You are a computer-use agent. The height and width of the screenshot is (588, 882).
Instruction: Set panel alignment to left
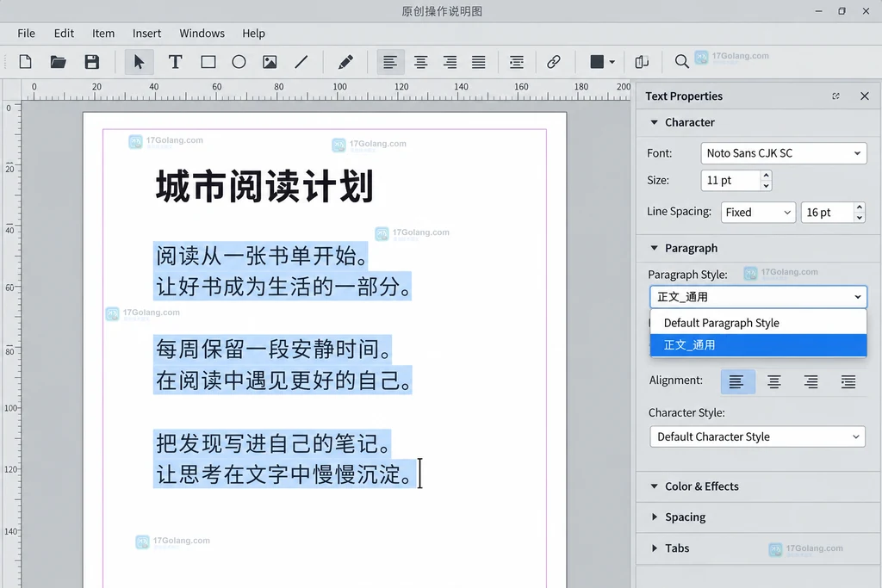coord(736,381)
